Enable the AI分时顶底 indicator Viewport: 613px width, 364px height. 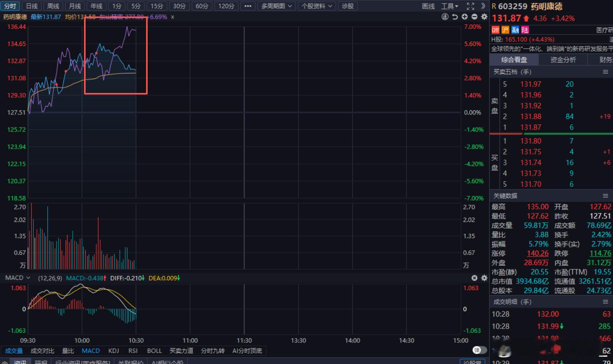247,351
